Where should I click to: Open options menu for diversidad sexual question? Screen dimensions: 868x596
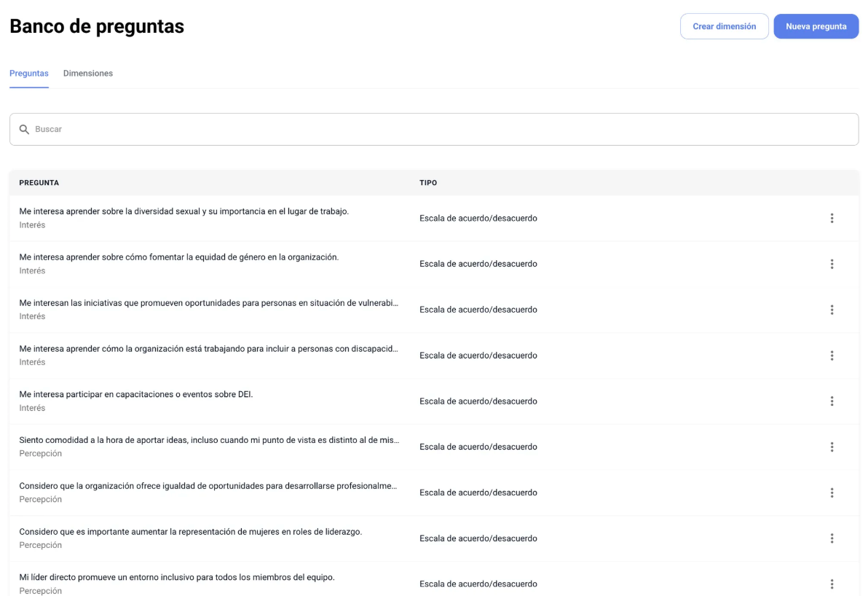(x=832, y=218)
